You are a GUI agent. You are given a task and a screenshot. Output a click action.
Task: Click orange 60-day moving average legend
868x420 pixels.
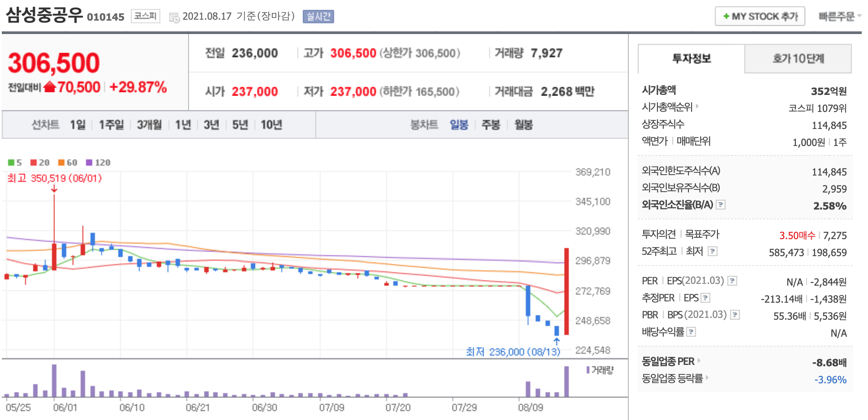[68, 163]
